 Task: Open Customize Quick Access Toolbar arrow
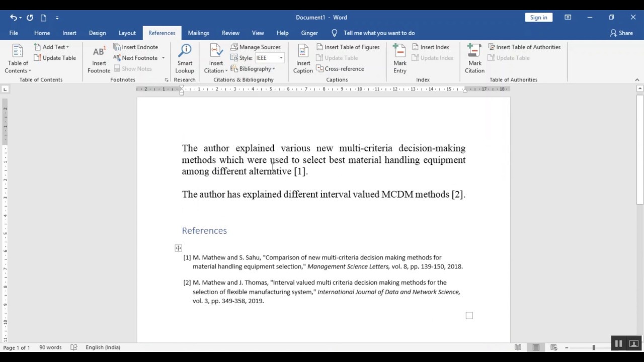click(x=57, y=18)
